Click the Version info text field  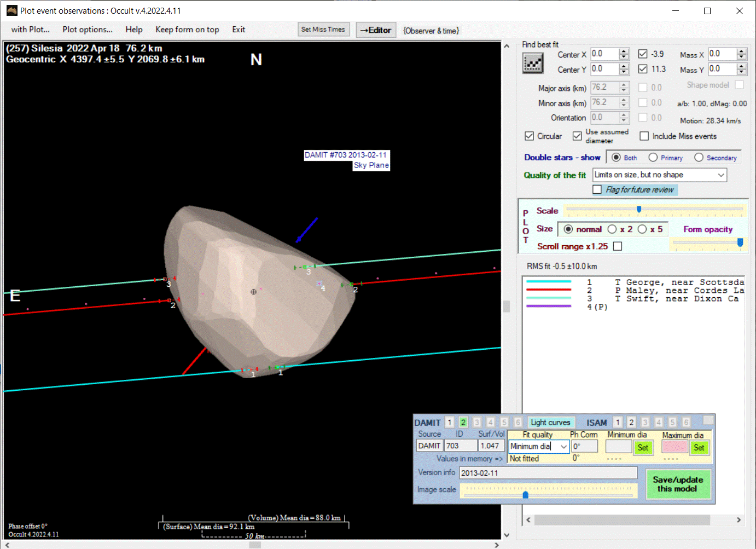pyautogui.click(x=548, y=473)
